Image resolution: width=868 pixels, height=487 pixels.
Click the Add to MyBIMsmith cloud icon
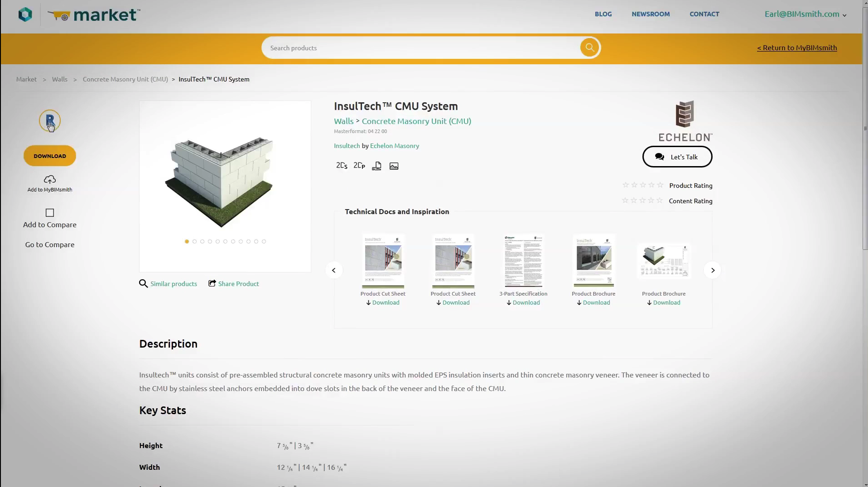(50, 180)
